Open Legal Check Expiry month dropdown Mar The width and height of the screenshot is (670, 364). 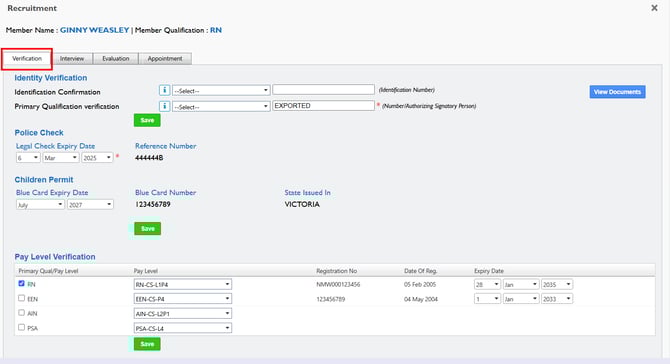click(61, 158)
